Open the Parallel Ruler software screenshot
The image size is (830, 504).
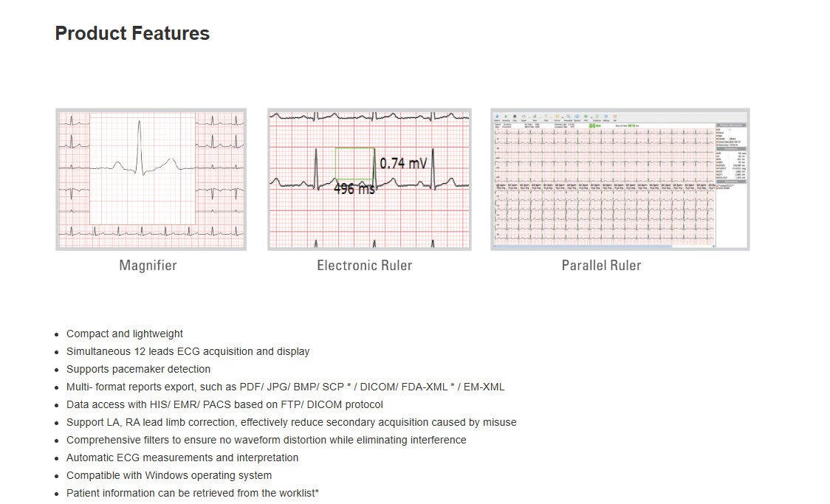tap(620, 179)
